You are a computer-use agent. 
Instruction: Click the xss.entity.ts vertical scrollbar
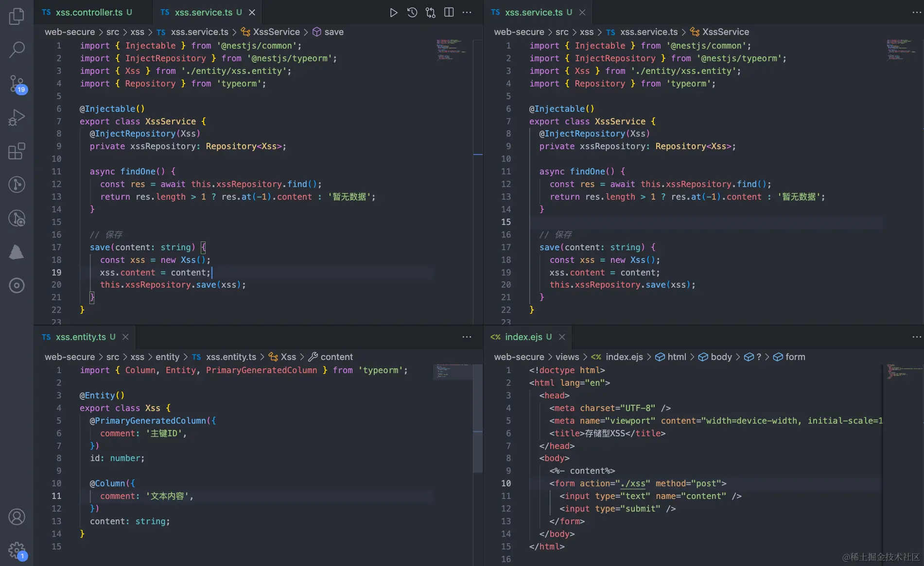pos(478,418)
